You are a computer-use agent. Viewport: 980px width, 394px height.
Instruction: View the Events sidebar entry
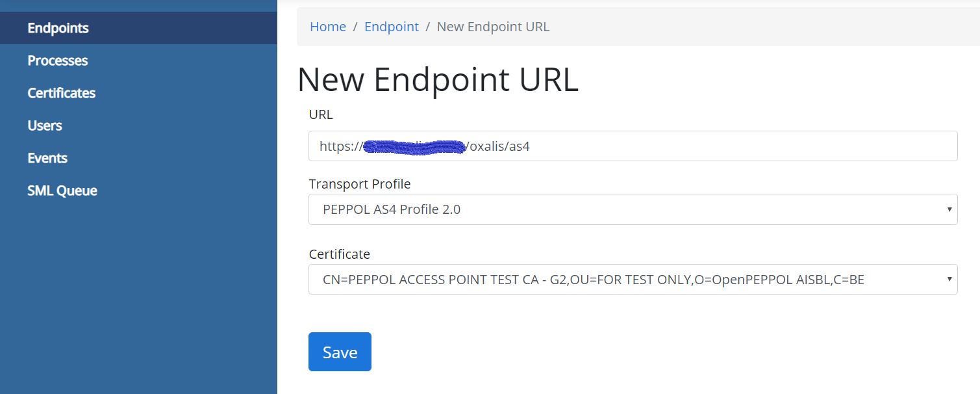pos(47,158)
